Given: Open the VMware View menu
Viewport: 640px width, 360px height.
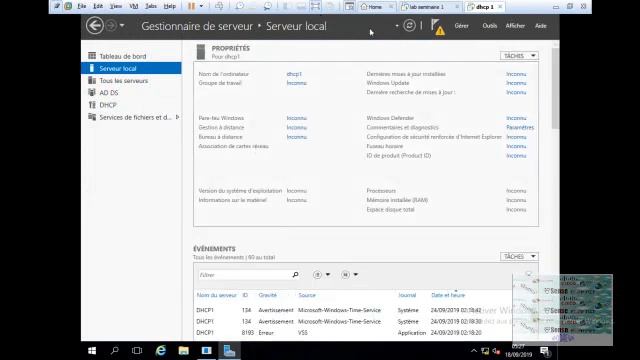Looking at the screenshot, I should click(x=116, y=6).
